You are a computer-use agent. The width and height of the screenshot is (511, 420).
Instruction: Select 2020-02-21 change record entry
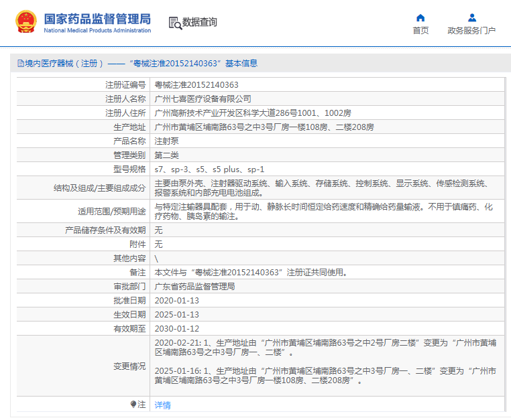pos(325,348)
